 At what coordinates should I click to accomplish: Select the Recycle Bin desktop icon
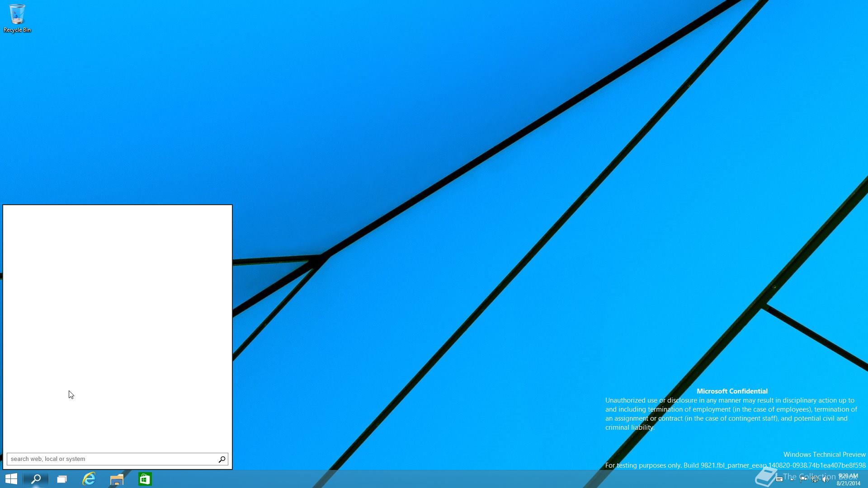point(17,14)
